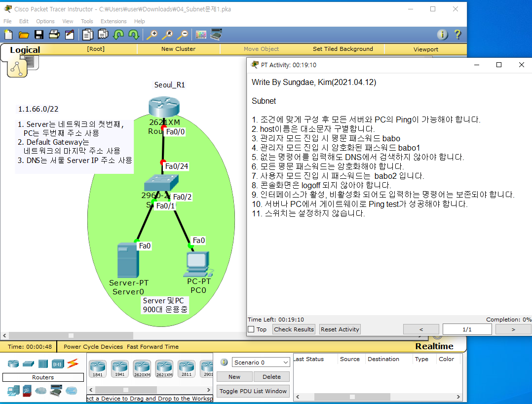Go to next instruction page button
The image size is (532, 404).
click(x=513, y=329)
